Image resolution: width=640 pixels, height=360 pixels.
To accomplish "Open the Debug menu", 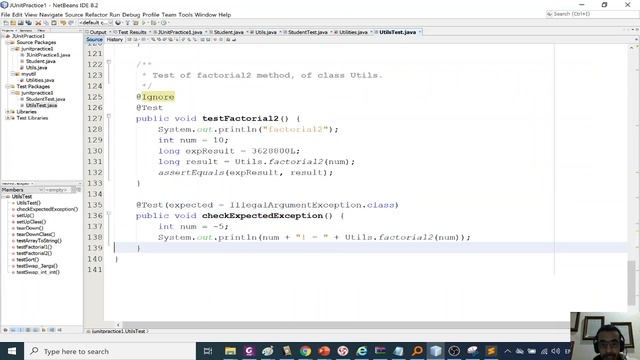I will (131, 15).
